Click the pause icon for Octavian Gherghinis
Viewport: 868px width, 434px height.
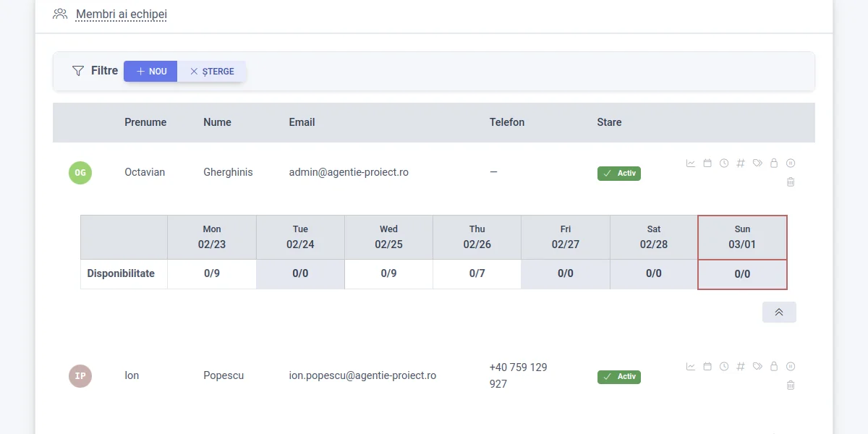pos(791,163)
